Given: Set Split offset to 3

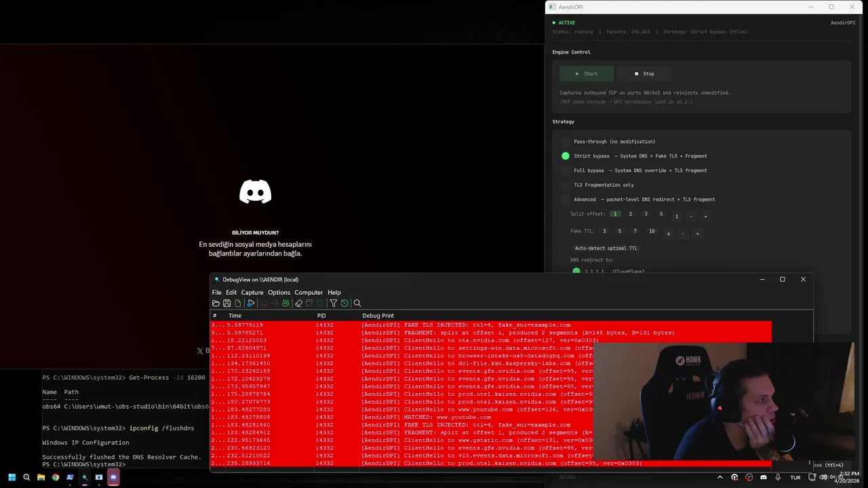Looking at the screenshot, I should pyautogui.click(x=646, y=214).
